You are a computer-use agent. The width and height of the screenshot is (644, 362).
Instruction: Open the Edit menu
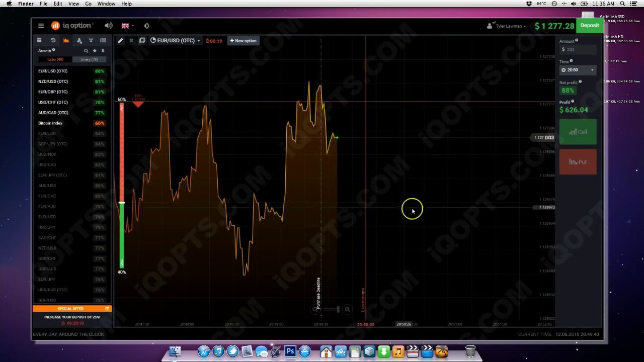point(58,4)
